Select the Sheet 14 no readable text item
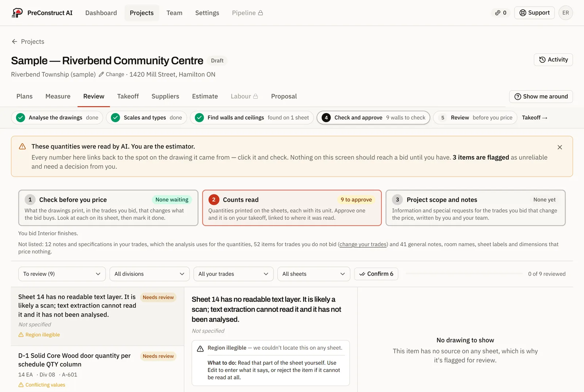This screenshot has width=584, height=392. coord(97,316)
